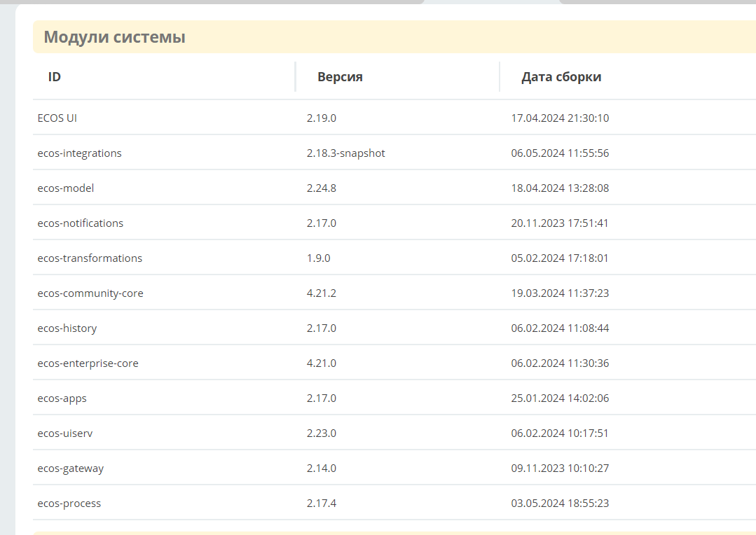
Task: Select the ecos-history module name
Action: pyautogui.click(x=67, y=328)
